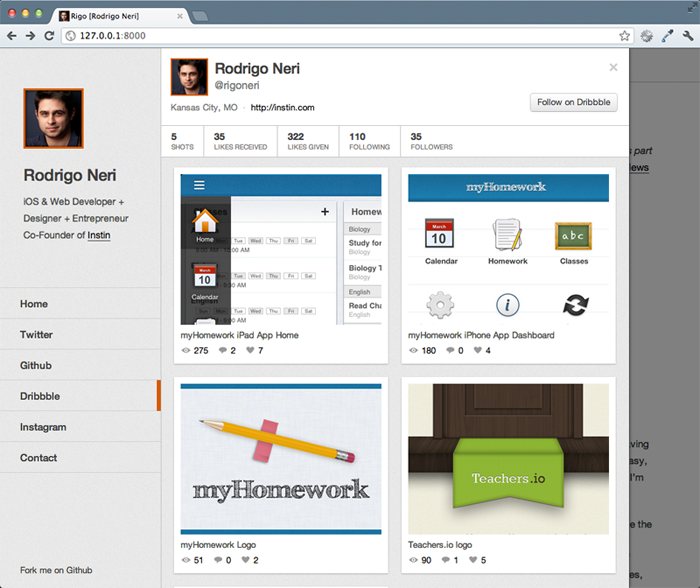Select the Dribbble sidebar item

point(80,396)
